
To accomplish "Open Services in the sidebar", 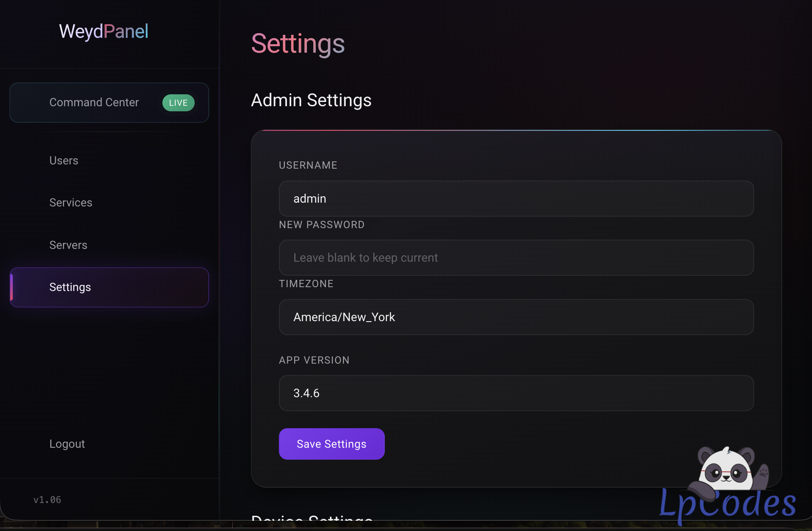I will point(71,203).
